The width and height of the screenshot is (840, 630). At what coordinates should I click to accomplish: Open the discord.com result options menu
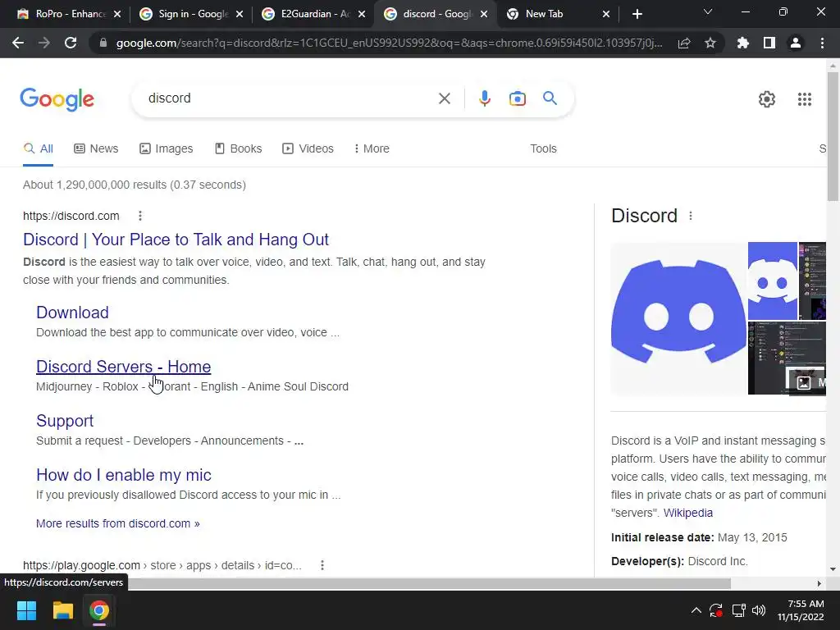point(140,216)
